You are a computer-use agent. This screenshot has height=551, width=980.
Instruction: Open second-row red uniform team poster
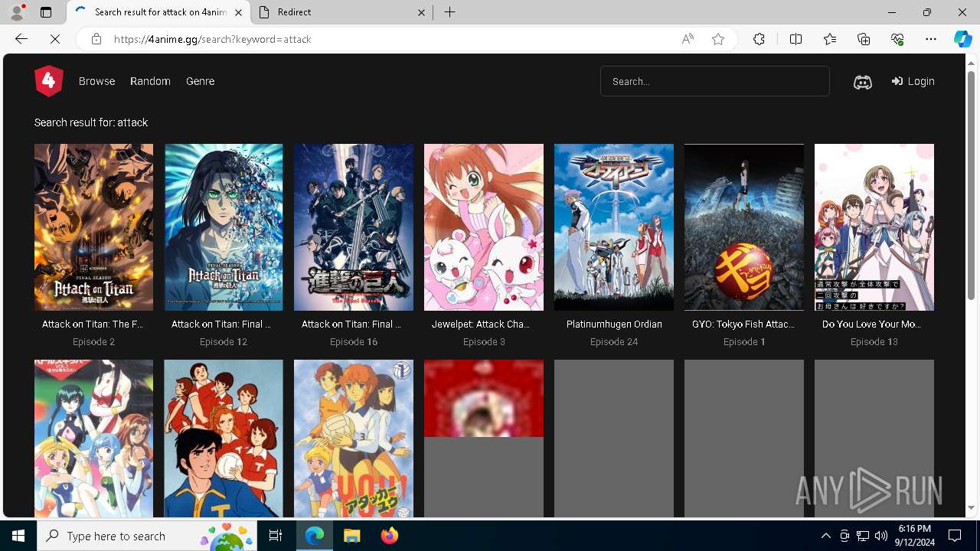coord(224,439)
